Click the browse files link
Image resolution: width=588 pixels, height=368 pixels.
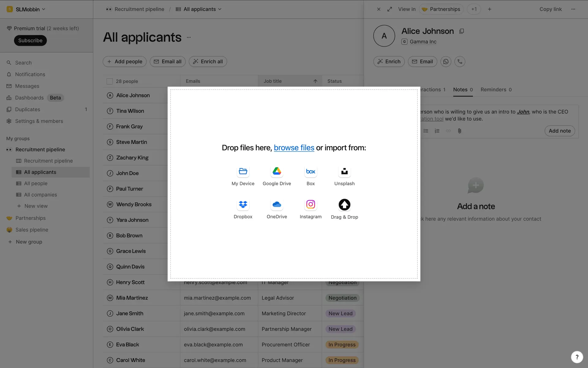point(294,148)
